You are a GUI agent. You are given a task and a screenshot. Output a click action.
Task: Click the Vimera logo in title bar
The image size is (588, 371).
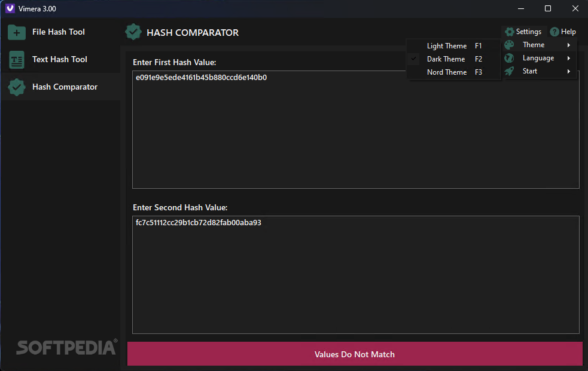coord(10,8)
